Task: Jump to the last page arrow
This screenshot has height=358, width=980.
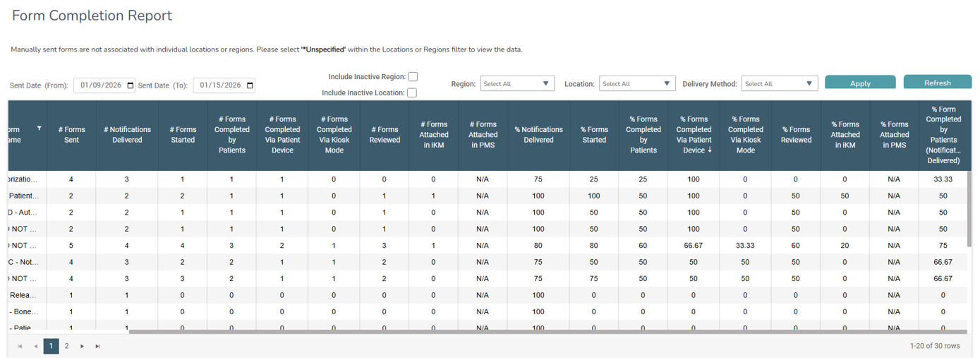Action: [x=97, y=346]
